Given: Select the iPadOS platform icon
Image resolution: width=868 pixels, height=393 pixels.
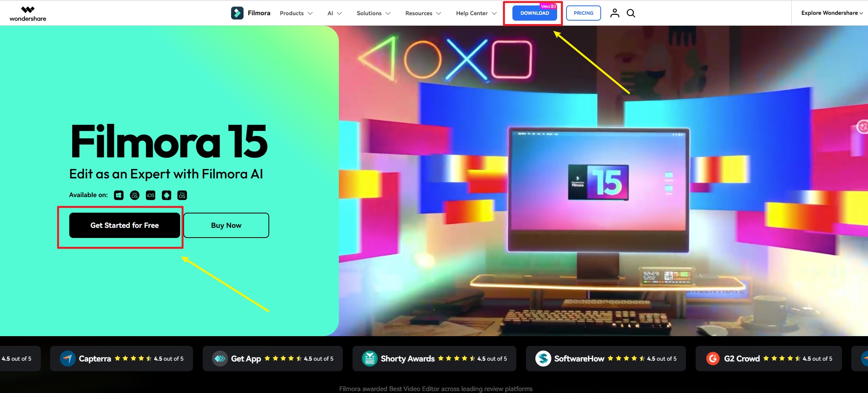Looking at the screenshot, I should coord(182,195).
